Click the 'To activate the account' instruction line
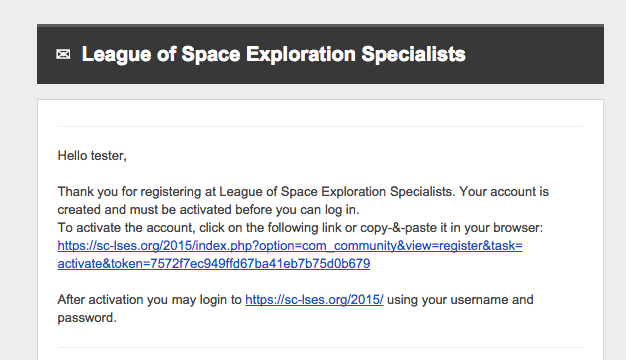 300,227
